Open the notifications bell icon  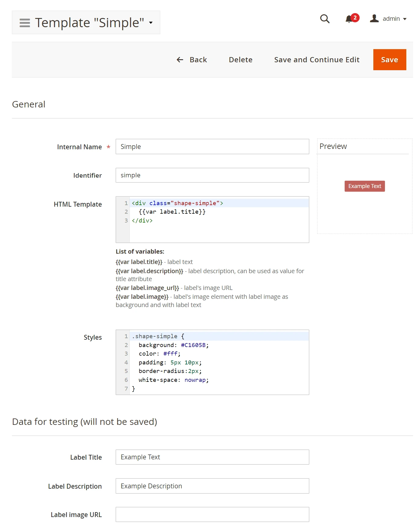click(349, 19)
